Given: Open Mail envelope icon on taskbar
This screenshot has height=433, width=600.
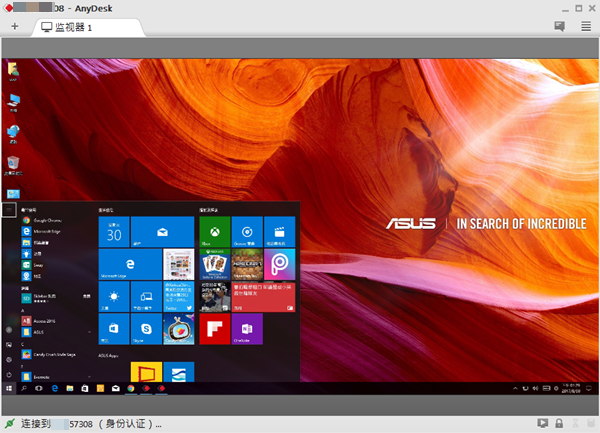Looking at the screenshot, I should 116,388.
